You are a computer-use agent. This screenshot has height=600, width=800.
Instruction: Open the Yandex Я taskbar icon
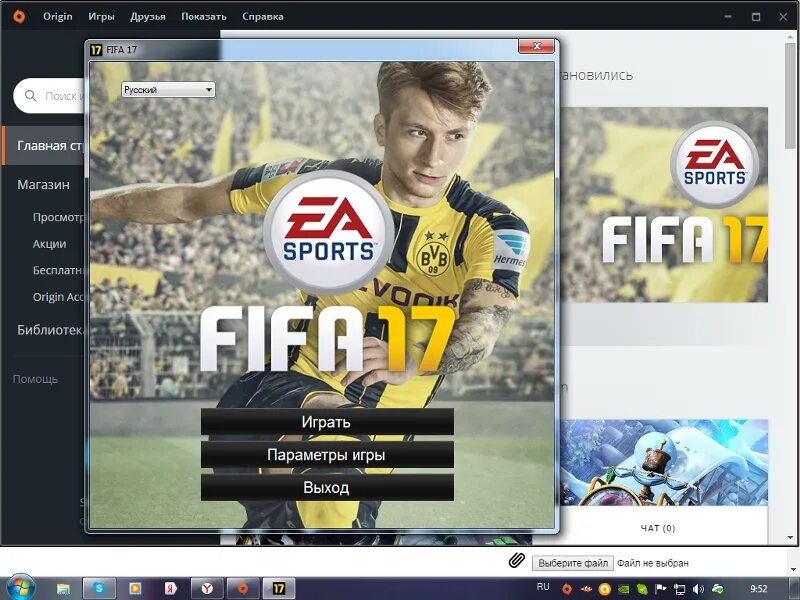[170, 589]
